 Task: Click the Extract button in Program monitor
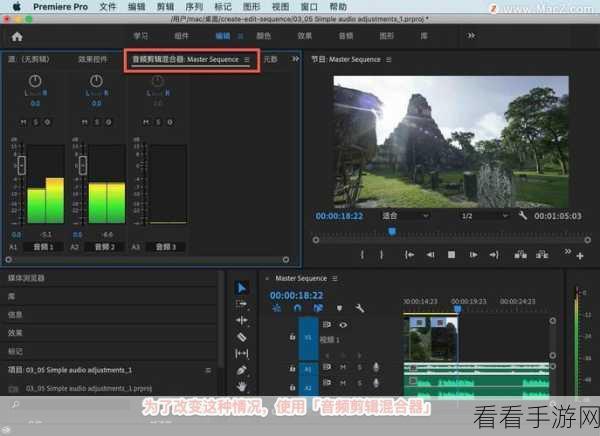(x=542, y=255)
